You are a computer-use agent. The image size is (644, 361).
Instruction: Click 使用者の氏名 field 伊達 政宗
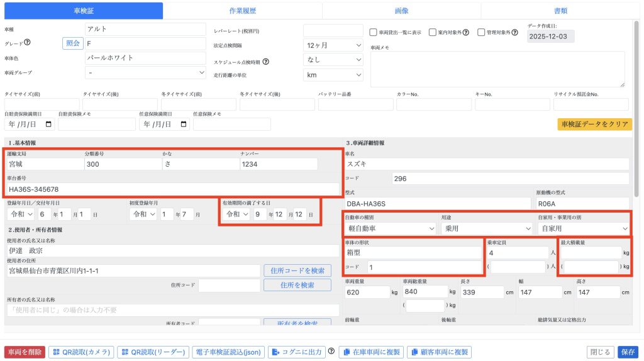(174, 250)
